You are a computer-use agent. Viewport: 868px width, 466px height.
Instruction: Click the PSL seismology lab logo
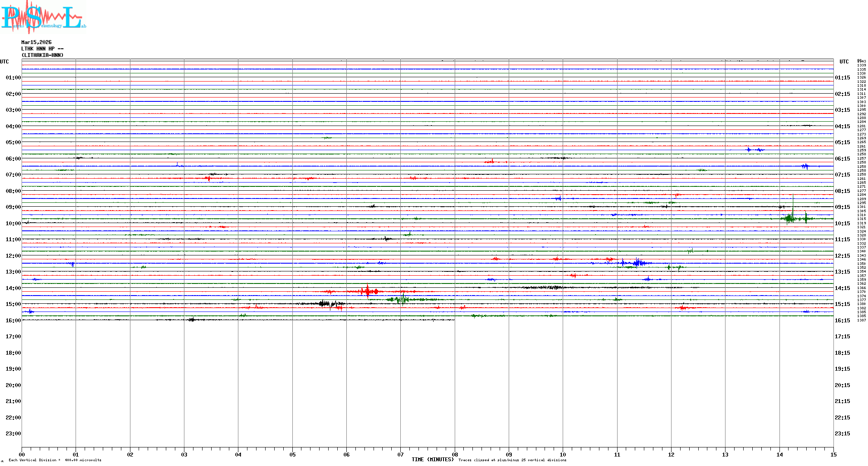(43, 17)
